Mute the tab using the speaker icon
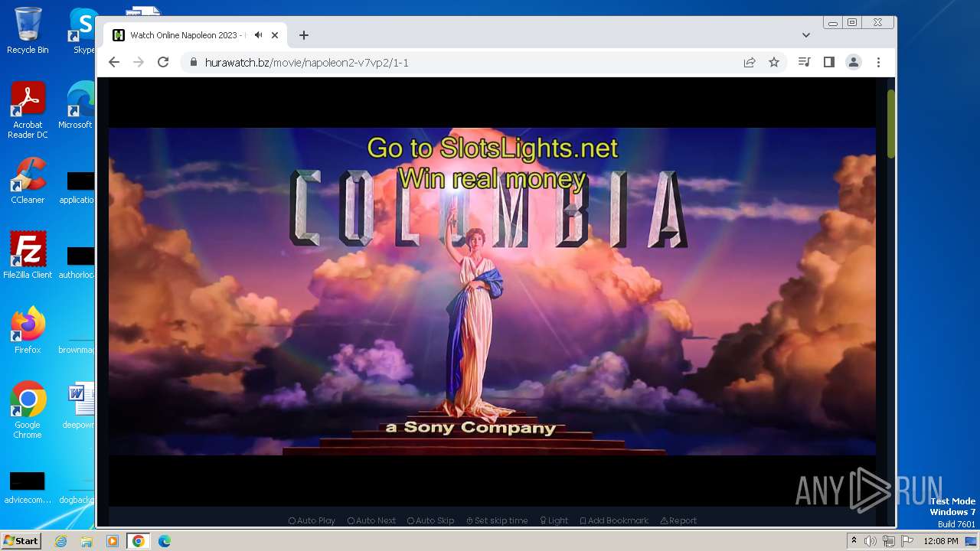 259,35
